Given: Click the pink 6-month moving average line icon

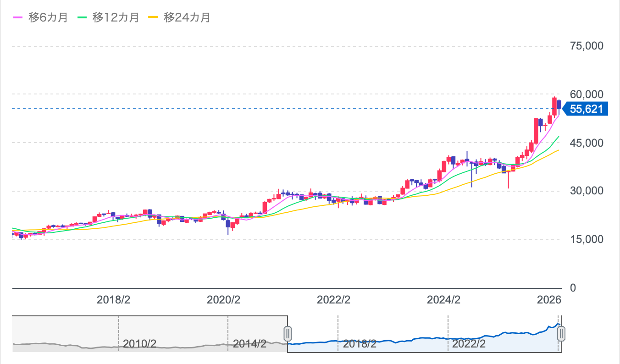Looking at the screenshot, I should [17, 17].
